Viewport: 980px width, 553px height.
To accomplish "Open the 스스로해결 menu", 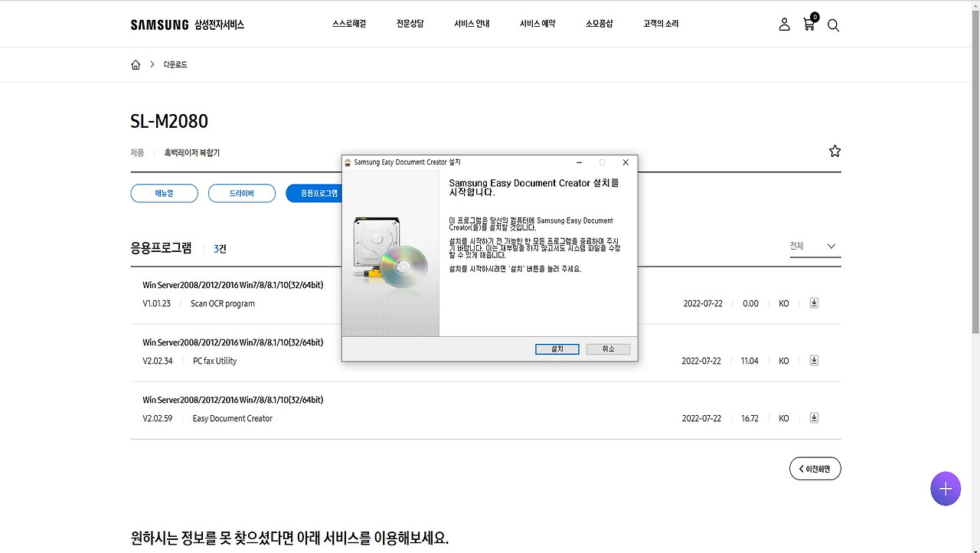I will (x=349, y=23).
